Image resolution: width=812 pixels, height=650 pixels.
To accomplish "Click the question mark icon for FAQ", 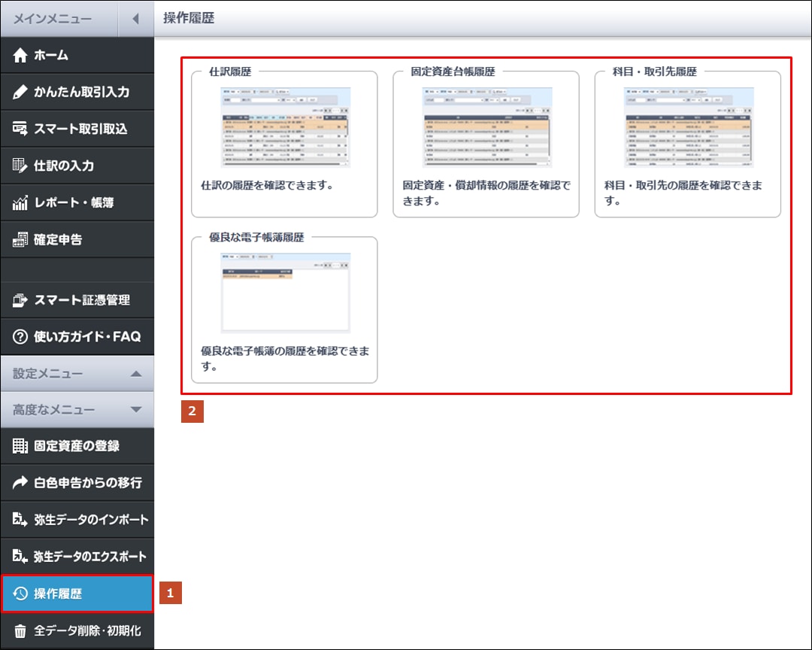I will [x=20, y=337].
